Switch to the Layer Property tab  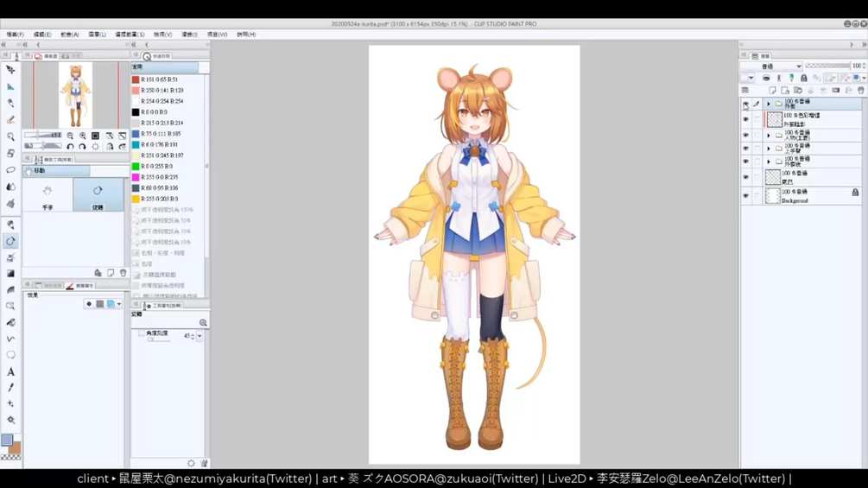pyautogui.click(x=81, y=286)
